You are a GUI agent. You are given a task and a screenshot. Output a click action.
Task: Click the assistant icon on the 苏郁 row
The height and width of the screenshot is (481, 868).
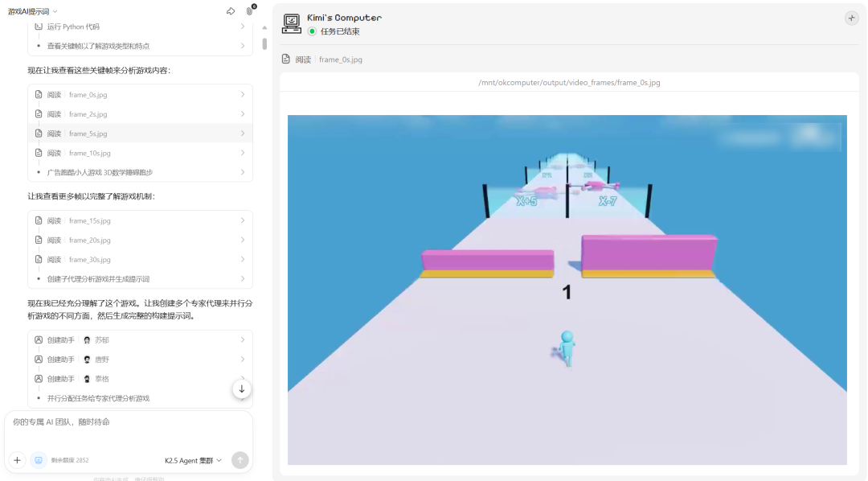[x=39, y=340]
